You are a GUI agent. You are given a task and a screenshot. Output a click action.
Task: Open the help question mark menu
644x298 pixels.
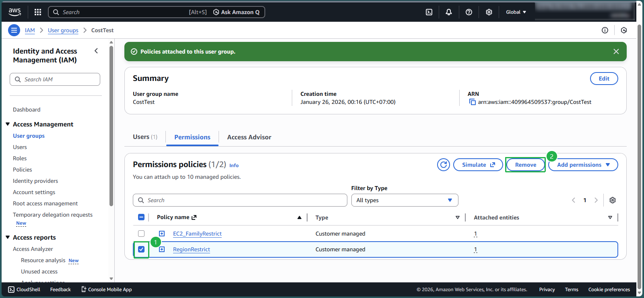(x=469, y=12)
